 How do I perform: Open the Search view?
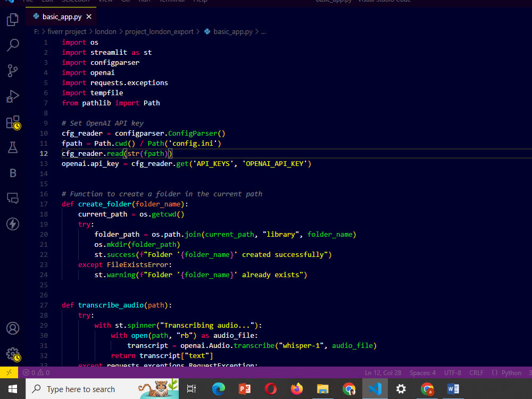click(13, 45)
